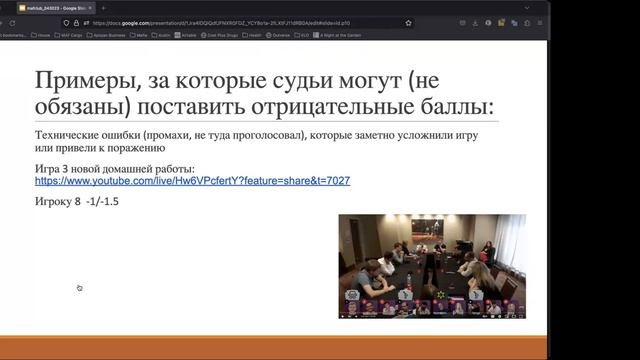Open a new tab with the plus button
The width and height of the screenshot is (640, 360).
point(104,8)
